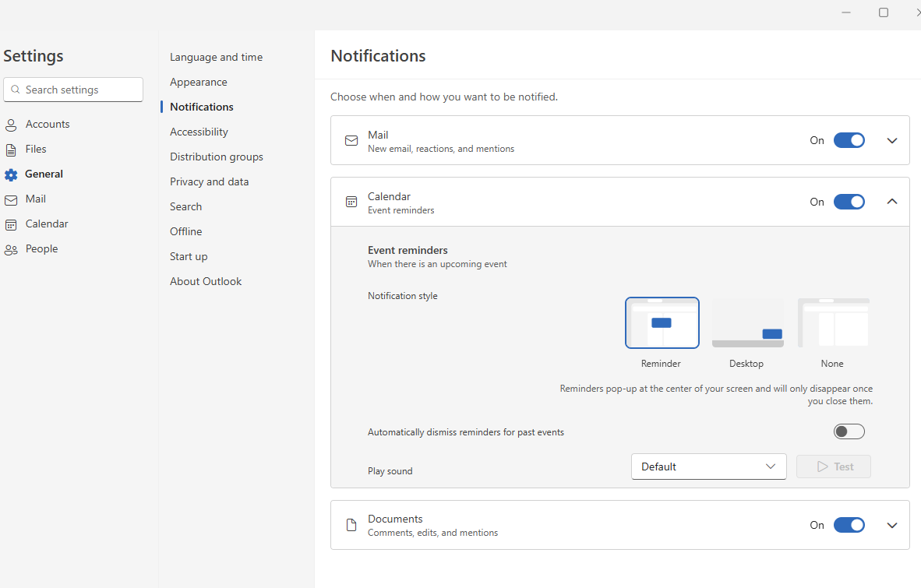
Task: Select the Calendar settings icon
Action: click(12, 224)
